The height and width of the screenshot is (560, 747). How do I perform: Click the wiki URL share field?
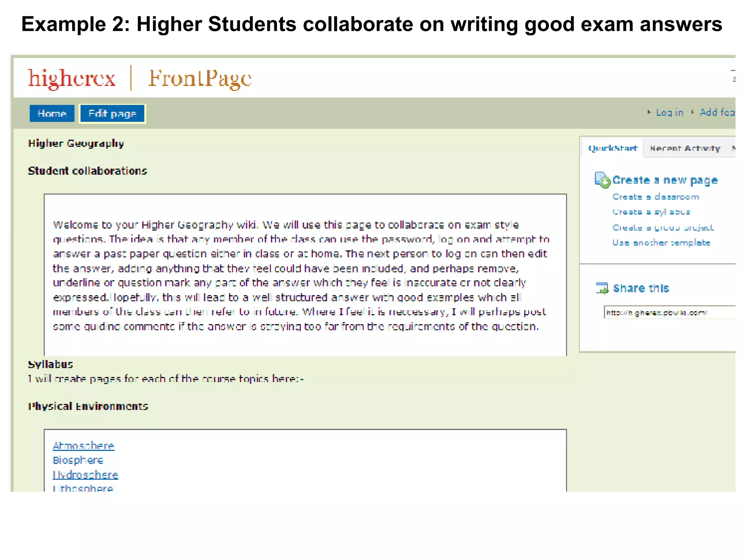pyautogui.click(x=669, y=312)
